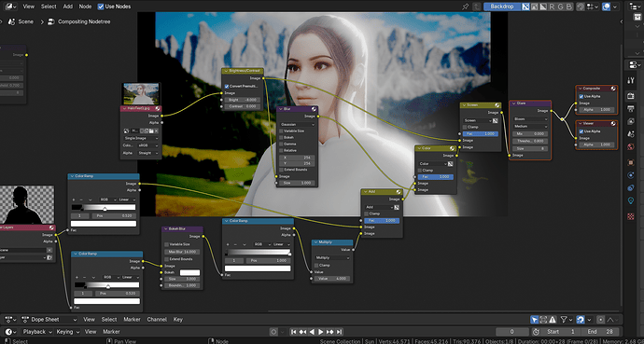Click the use preview range clock icon
Screen dimensions: 644x344
click(536, 332)
